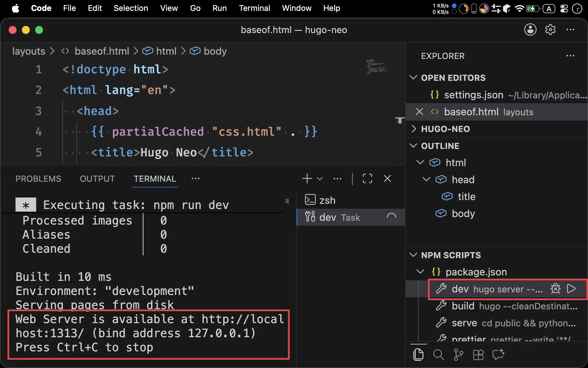Open the File menu

69,8
